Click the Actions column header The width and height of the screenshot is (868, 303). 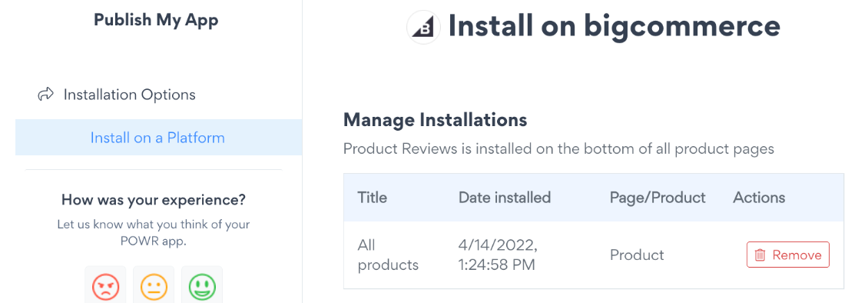click(759, 197)
